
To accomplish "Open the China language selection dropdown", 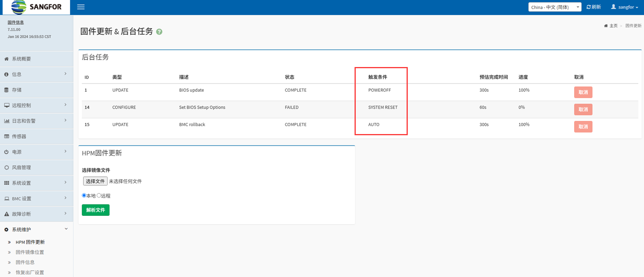I will [x=555, y=7].
